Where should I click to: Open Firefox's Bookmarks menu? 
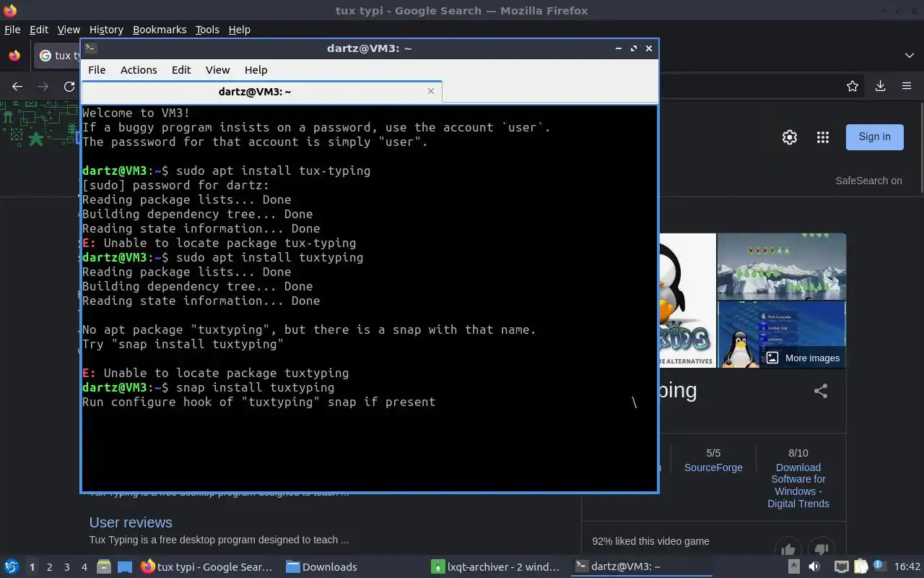[160, 30]
